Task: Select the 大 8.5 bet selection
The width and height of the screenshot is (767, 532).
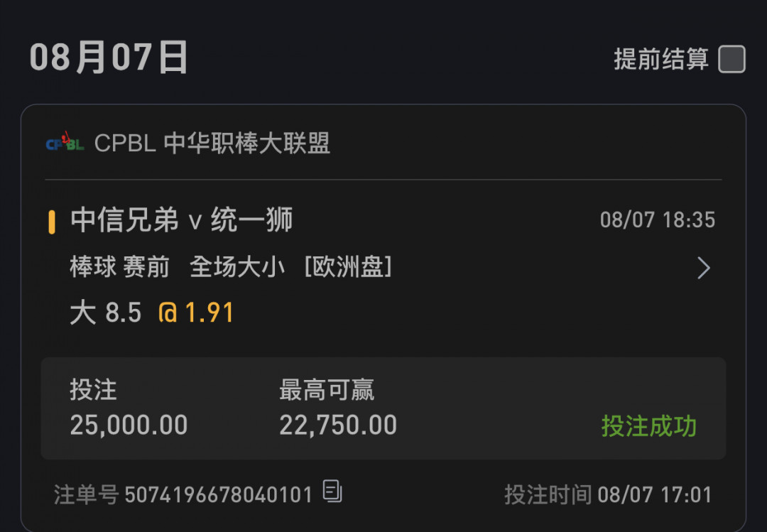Action: click(x=106, y=313)
